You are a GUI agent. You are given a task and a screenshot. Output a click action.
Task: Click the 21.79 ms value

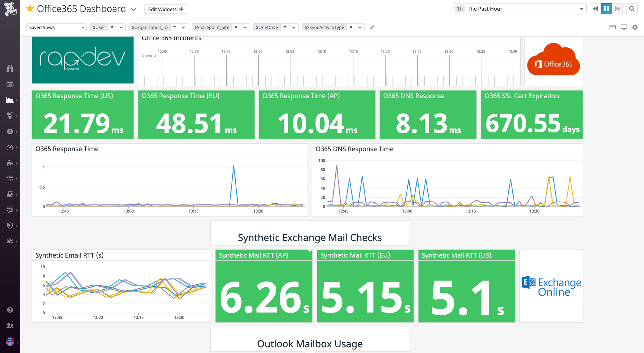click(83, 123)
